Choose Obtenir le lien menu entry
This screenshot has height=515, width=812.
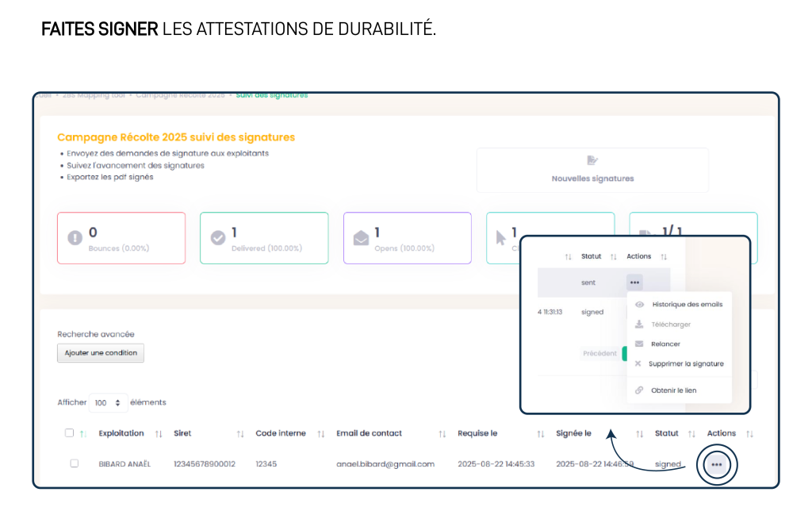[x=673, y=390]
